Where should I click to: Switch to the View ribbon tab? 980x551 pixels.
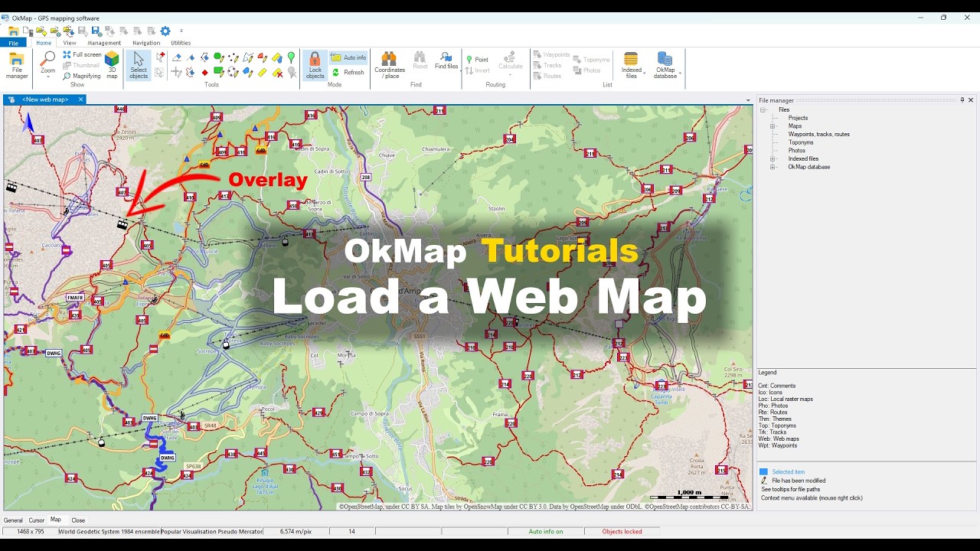pyautogui.click(x=70, y=43)
